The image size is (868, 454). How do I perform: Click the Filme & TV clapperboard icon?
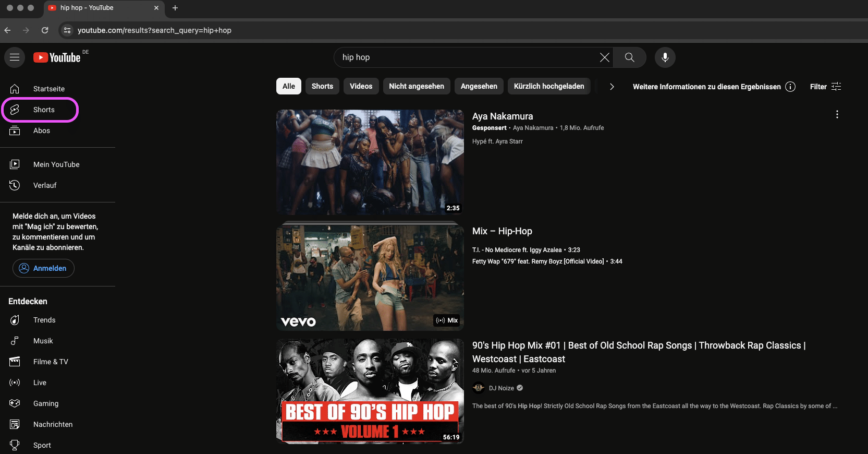coord(15,362)
